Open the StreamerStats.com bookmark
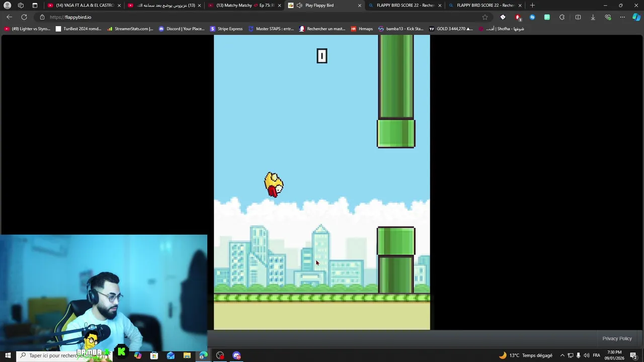The image size is (644, 362). 130,29
